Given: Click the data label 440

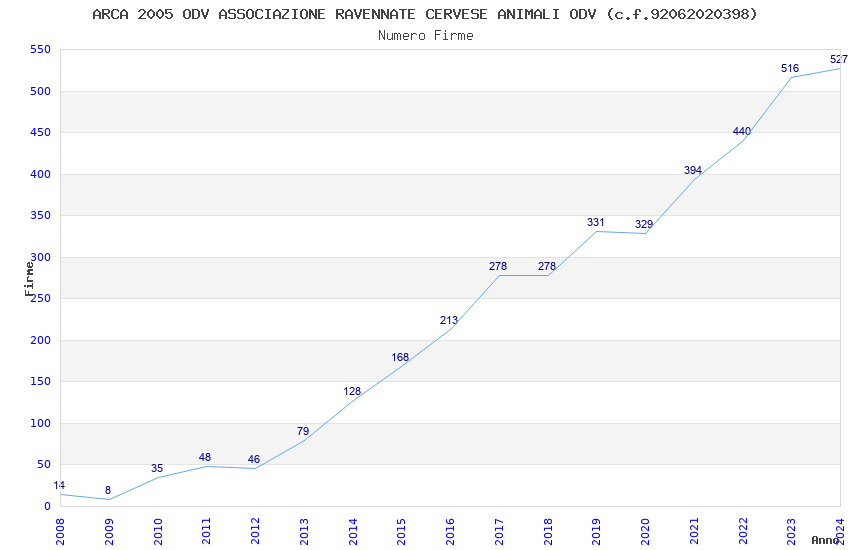Looking at the screenshot, I should pyautogui.click(x=742, y=131).
